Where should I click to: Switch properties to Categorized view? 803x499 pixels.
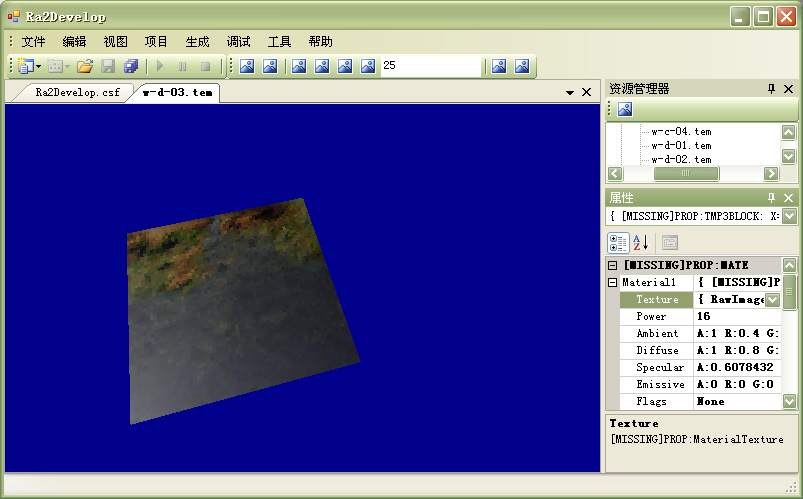tap(618, 242)
